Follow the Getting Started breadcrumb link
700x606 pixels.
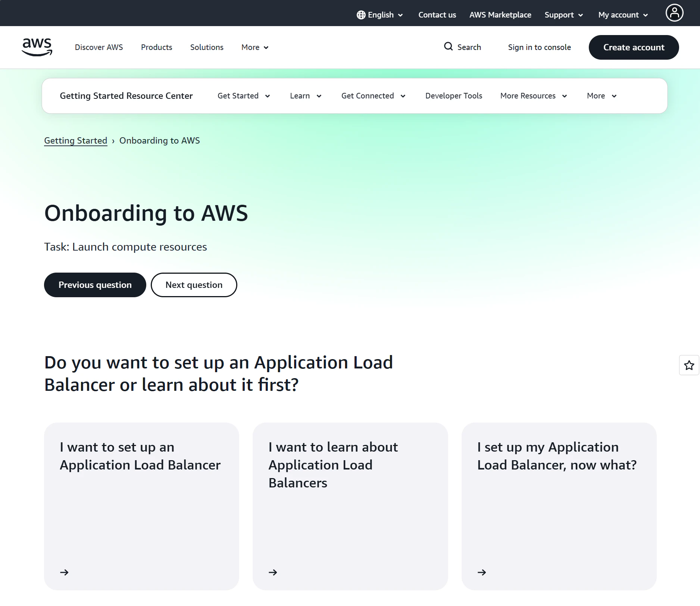(76, 141)
